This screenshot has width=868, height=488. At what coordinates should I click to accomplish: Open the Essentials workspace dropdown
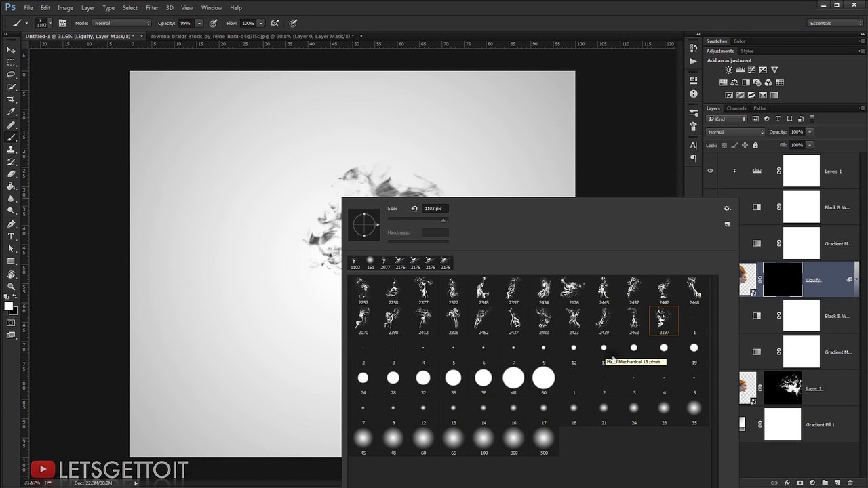point(835,23)
